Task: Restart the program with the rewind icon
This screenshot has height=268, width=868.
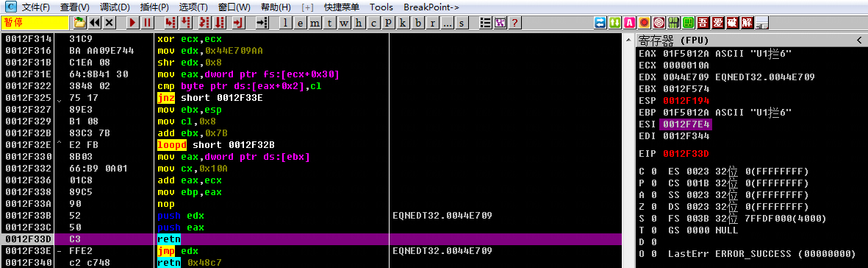Action: click(95, 23)
